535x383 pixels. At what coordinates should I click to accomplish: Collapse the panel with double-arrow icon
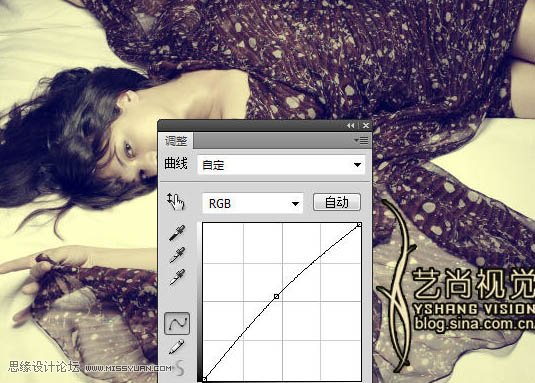pos(350,126)
